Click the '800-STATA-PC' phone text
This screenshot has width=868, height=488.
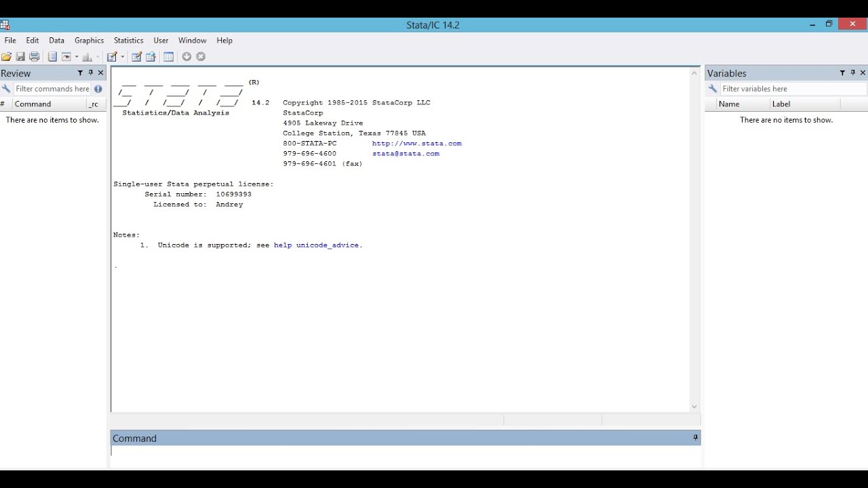(310, 144)
